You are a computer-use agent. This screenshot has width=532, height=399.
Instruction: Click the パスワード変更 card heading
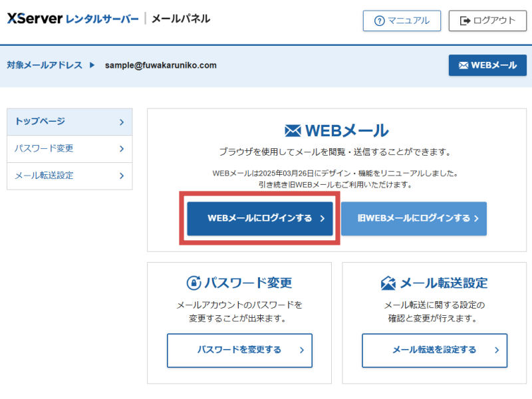pos(248,283)
